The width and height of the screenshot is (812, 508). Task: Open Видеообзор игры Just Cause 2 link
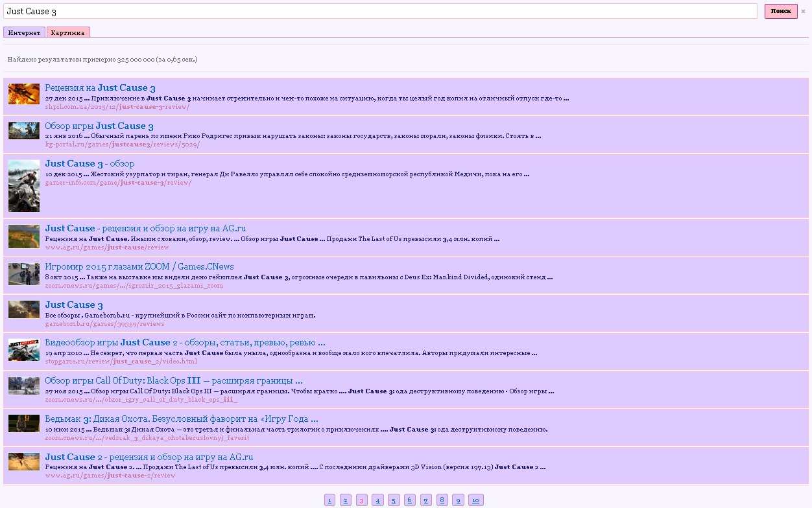point(185,342)
